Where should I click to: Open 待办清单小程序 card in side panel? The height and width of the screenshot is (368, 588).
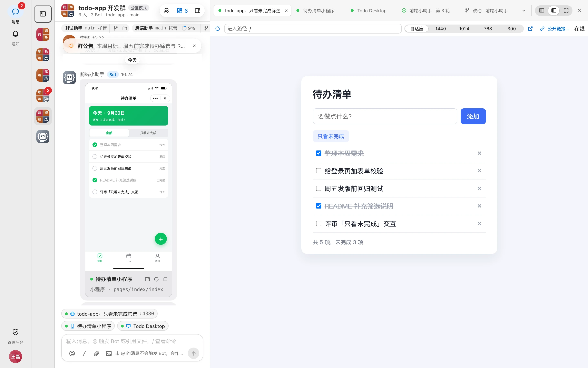coord(147,279)
